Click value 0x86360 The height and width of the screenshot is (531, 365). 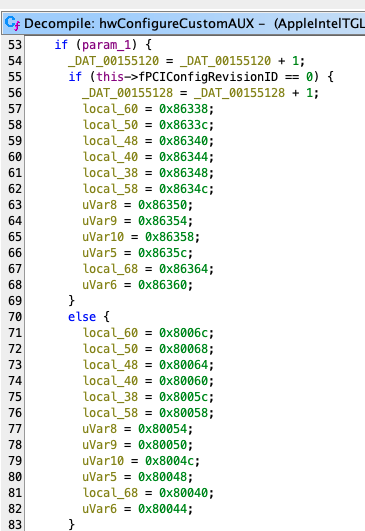[162, 285]
